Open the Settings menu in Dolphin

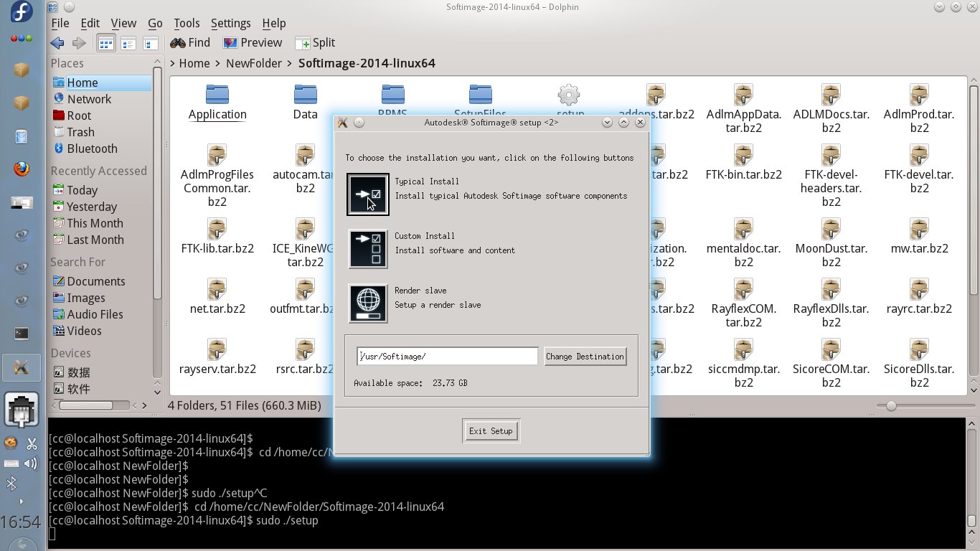[231, 23]
